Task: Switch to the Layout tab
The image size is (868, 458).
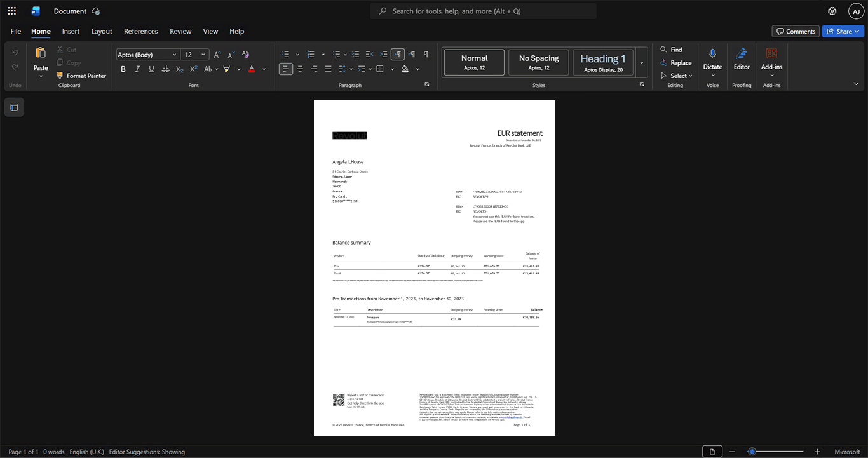Action: [x=102, y=31]
